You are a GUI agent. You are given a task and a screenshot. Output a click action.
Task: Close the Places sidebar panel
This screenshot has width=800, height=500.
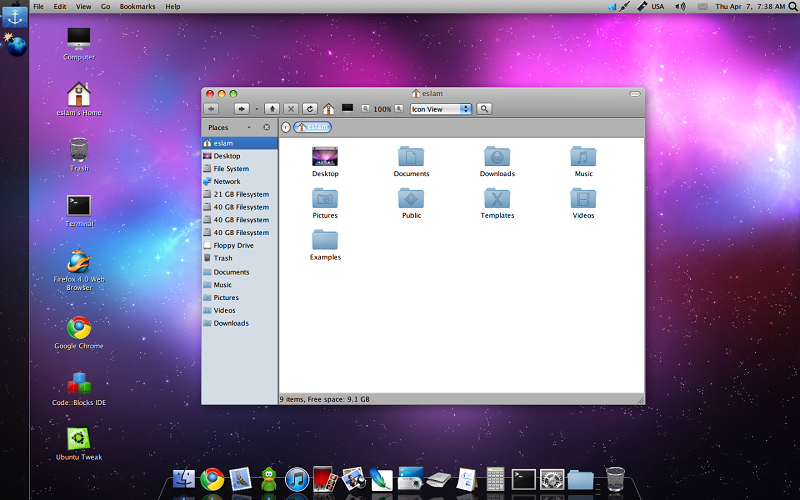click(x=266, y=127)
